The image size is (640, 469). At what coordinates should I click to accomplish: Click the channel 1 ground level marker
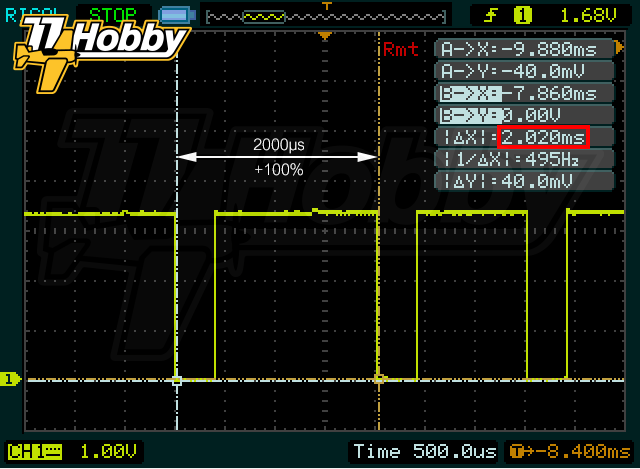(x=10, y=379)
